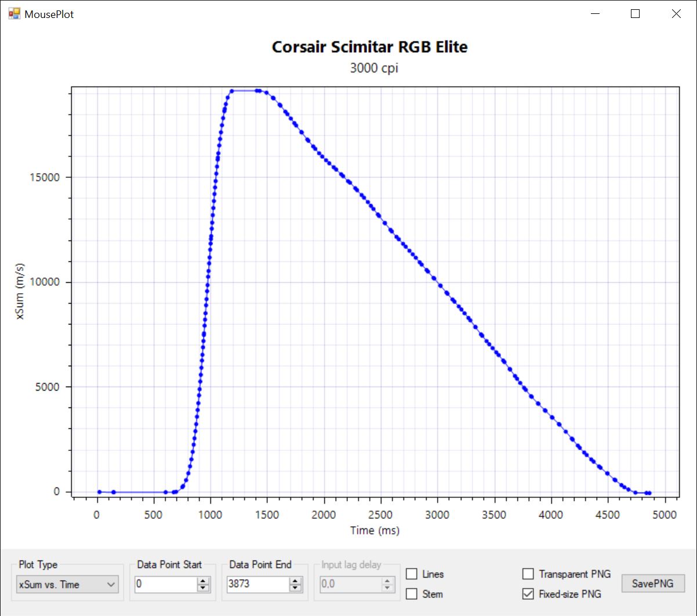Uncheck the Fixed-size PNG checkbox
This screenshot has width=697, height=616.
pyautogui.click(x=528, y=594)
